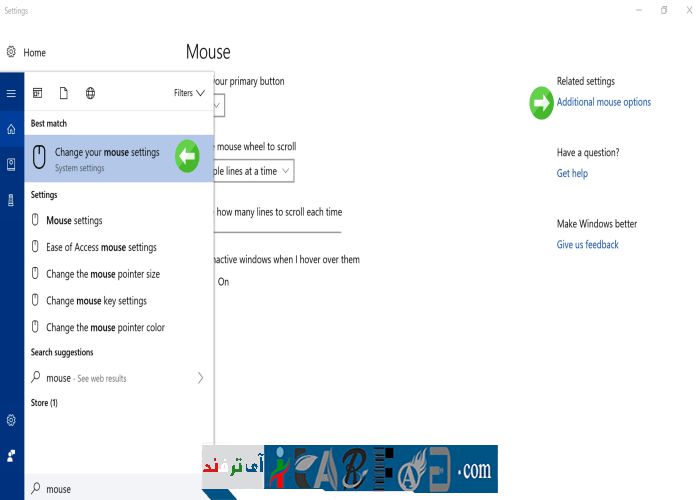
Task: Expand the mouse web results arrow
Action: click(200, 378)
